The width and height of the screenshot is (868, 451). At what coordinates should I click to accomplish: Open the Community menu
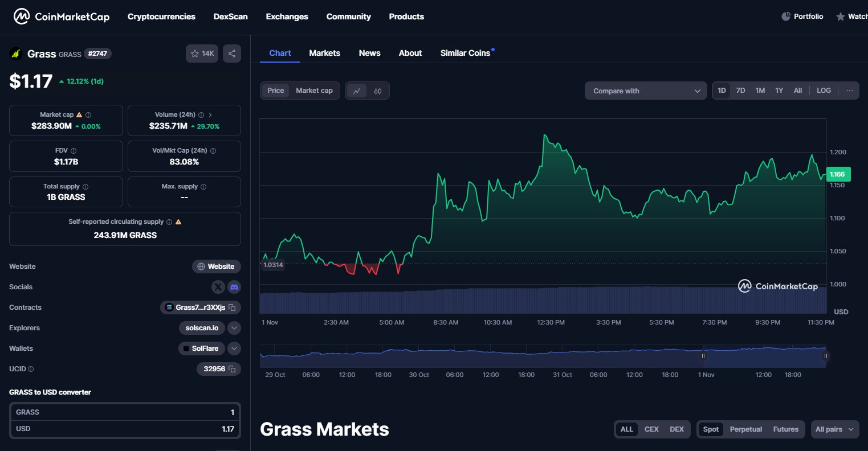click(x=349, y=17)
